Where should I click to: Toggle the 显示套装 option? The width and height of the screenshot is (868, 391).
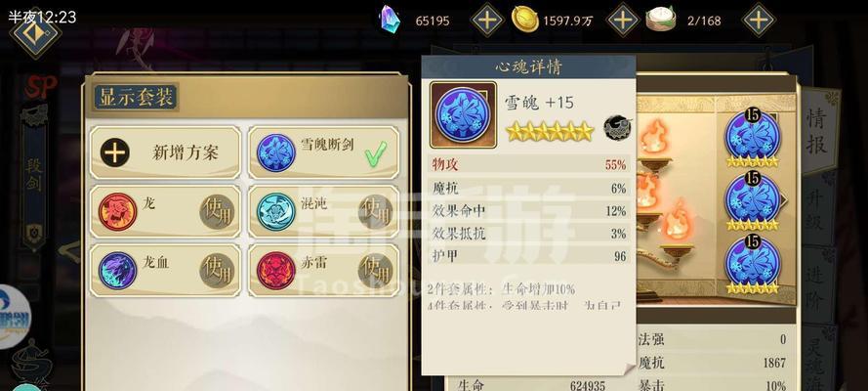point(136,97)
